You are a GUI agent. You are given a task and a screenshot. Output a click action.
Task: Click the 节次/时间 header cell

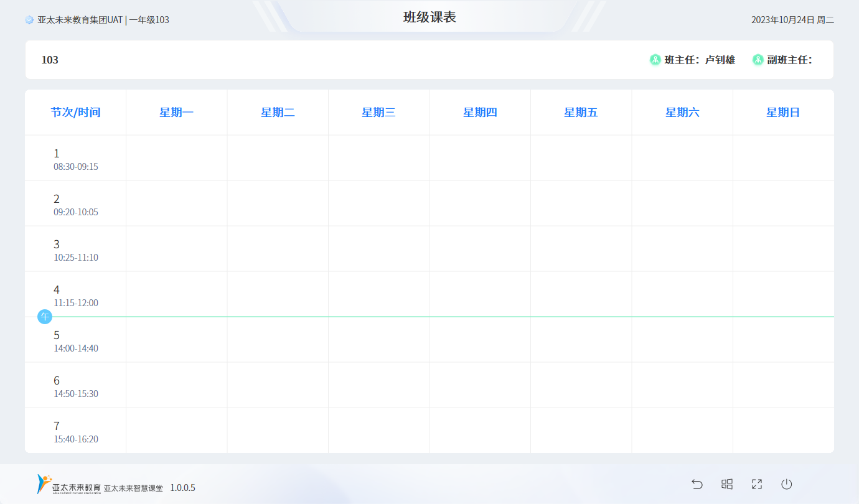(x=75, y=113)
